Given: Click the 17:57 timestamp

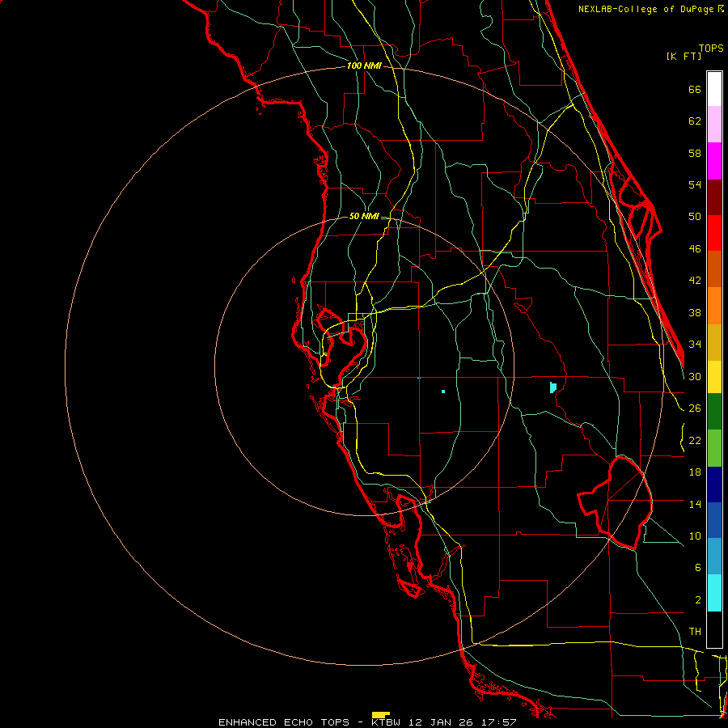Looking at the screenshot, I should tap(499, 722).
